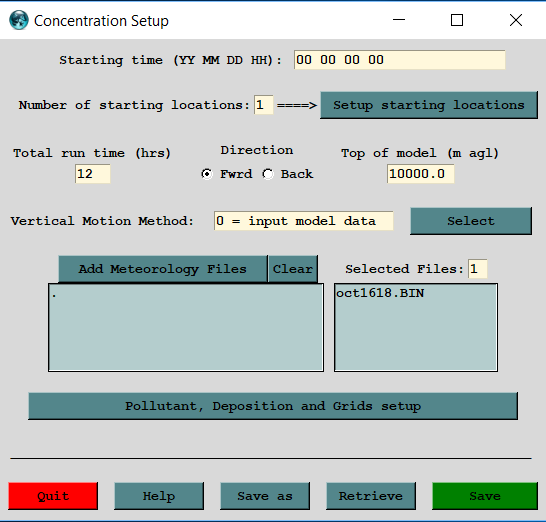Clear the meteorology files list
Image resolution: width=546 pixels, height=522 pixels.
[x=293, y=269]
